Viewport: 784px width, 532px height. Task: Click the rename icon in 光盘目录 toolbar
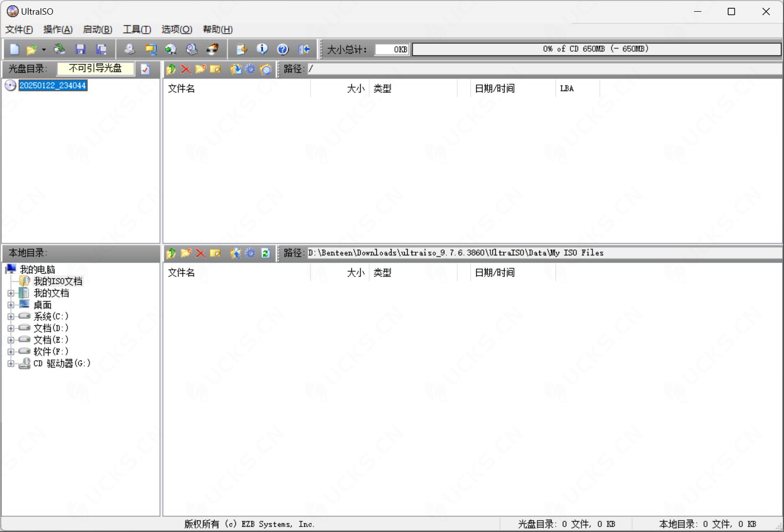click(215, 69)
